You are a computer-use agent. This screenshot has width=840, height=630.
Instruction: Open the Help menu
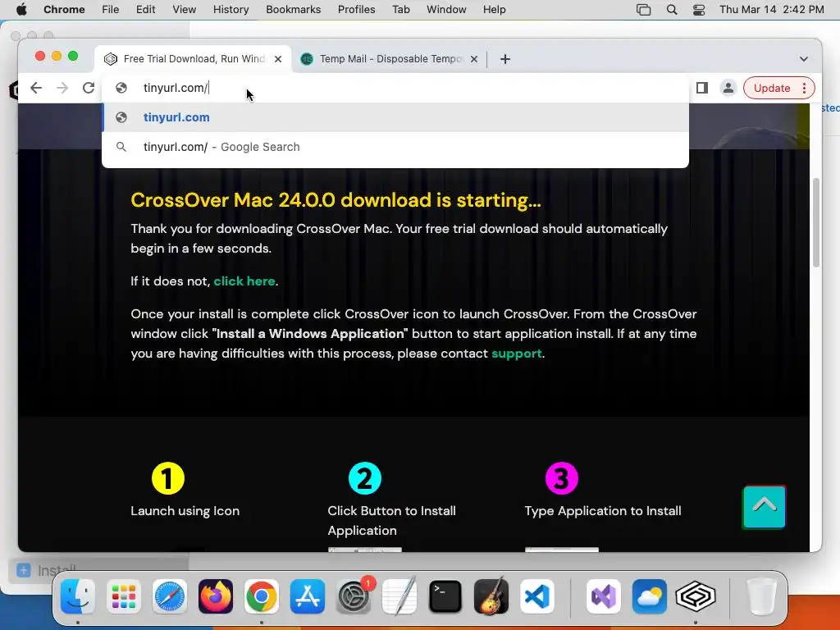click(494, 10)
